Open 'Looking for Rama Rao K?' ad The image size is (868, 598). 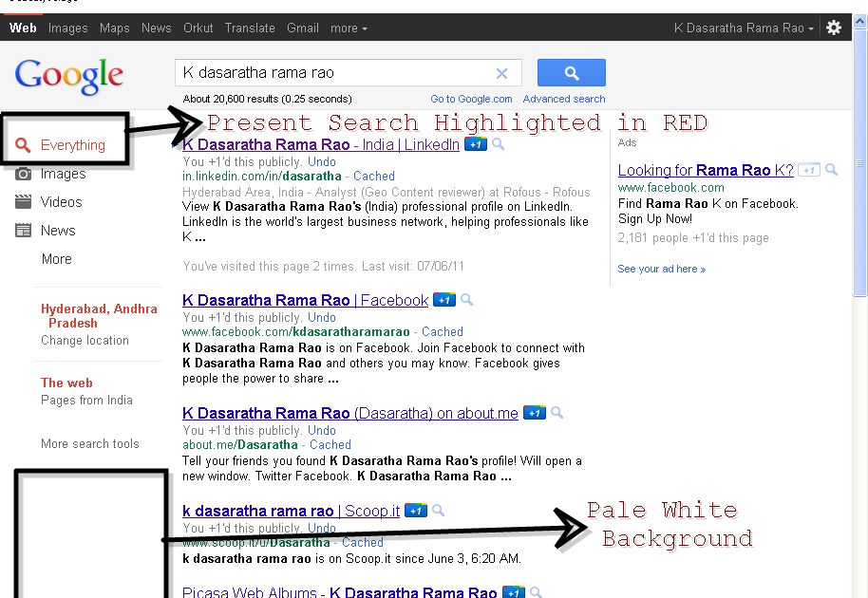(x=706, y=171)
